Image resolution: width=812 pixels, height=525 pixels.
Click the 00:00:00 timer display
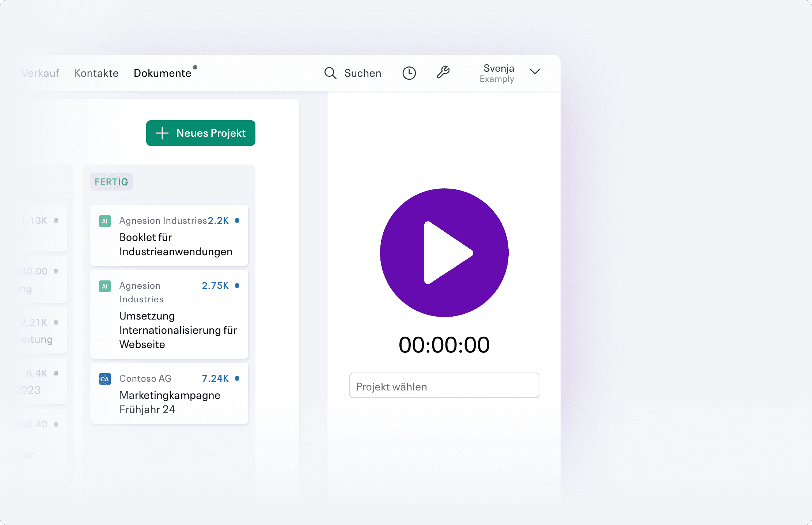pyautogui.click(x=444, y=344)
